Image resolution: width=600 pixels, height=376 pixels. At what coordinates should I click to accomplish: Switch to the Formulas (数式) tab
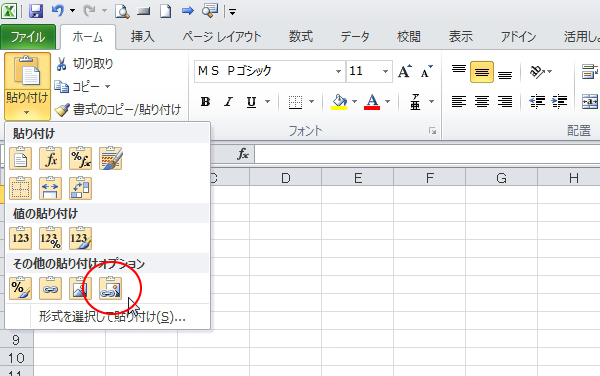click(x=301, y=37)
